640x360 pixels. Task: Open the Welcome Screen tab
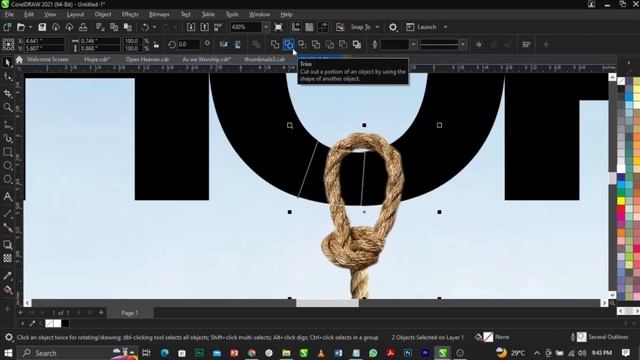[48, 59]
